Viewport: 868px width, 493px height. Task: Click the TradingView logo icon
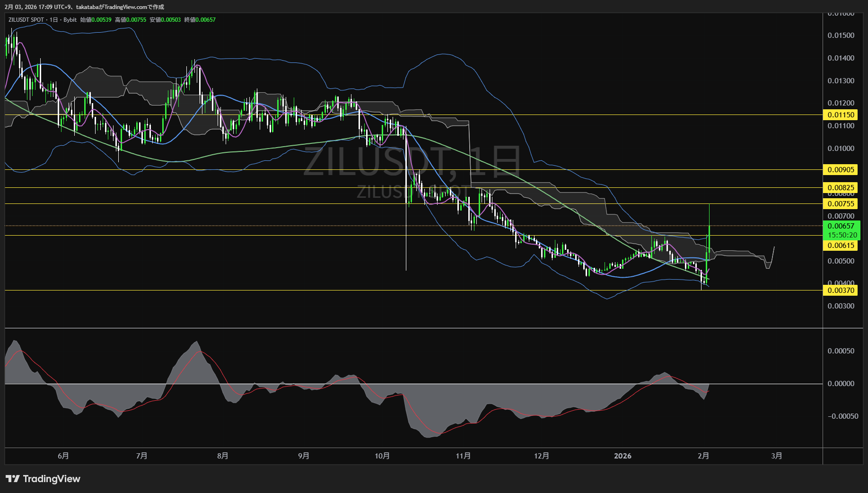[x=12, y=479]
